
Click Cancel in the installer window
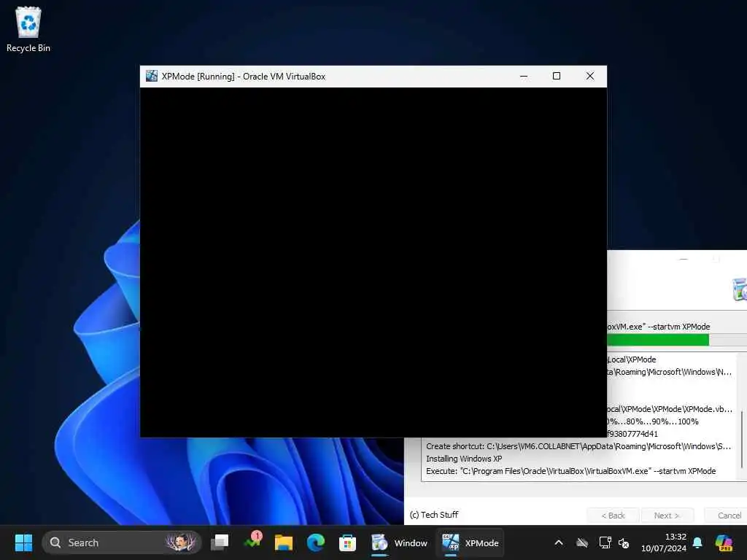point(726,516)
